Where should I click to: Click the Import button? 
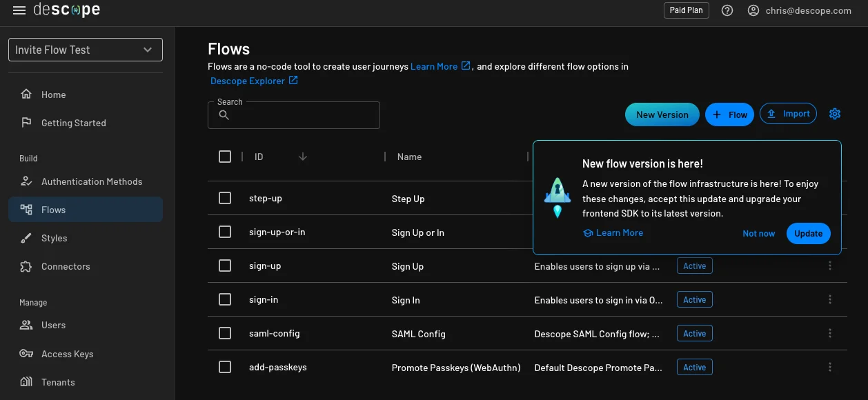788,114
